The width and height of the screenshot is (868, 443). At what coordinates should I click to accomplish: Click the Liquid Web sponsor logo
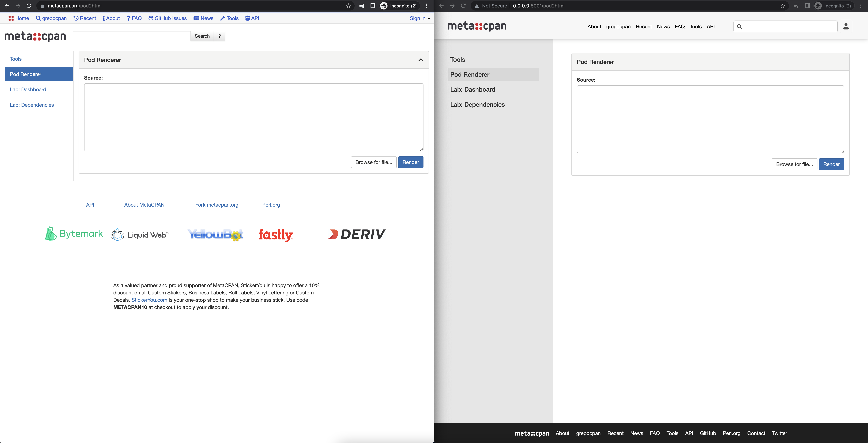[139, 235]
